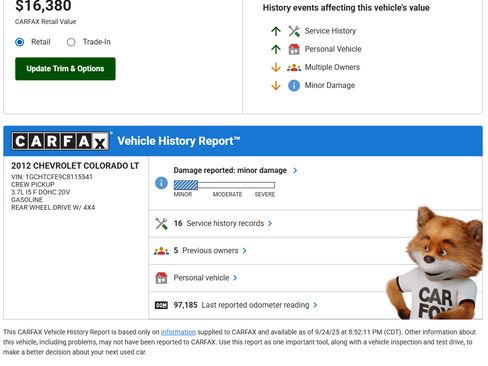Image resolution: width=488 pixels, height=366 pixels.
Task: Click the 'MODERATE' severity label
Action: pos(227,194)
